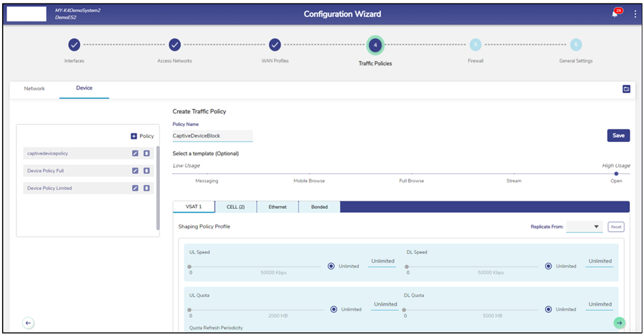Select Unlimited radio for DL Speed

click(548, 266)
